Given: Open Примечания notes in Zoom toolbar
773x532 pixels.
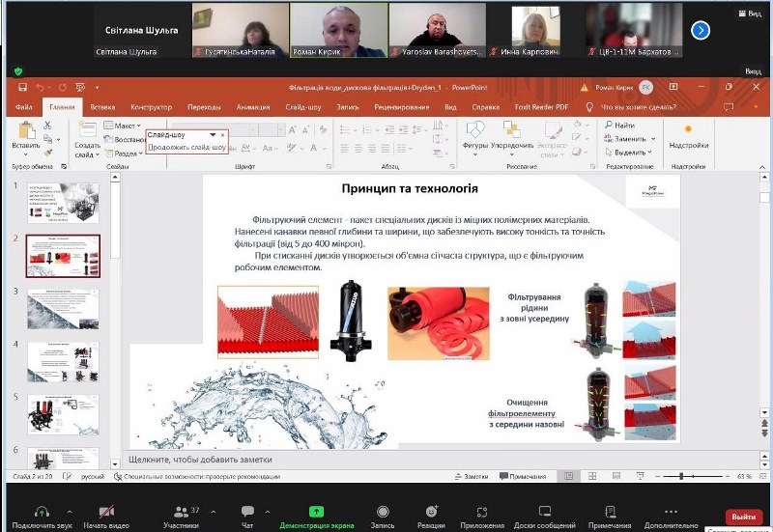Looking at the screenshot, I should [x=610, y=517].
